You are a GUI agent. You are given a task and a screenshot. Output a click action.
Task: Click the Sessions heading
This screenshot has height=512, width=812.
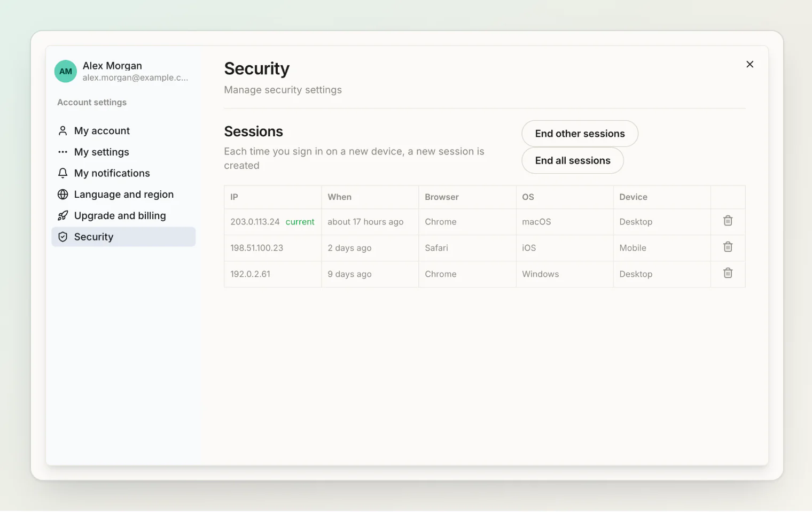pyautogui.click(x=253, y=131)
